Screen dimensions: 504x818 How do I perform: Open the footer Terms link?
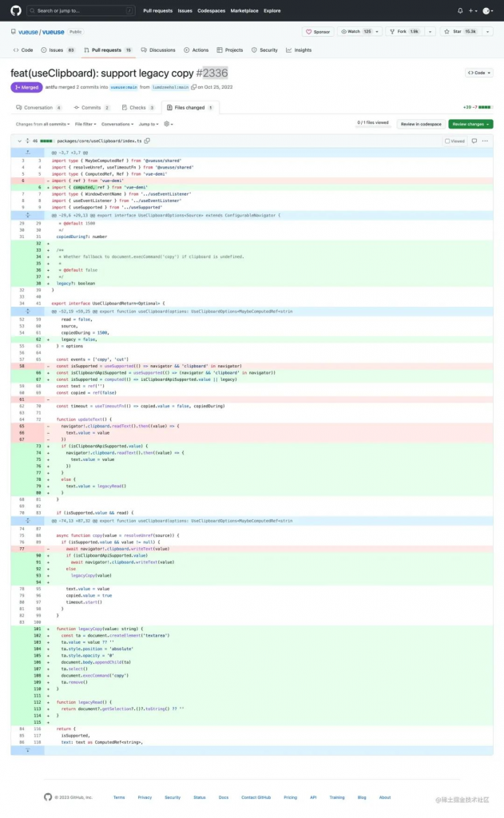click(x=119, y=797)
